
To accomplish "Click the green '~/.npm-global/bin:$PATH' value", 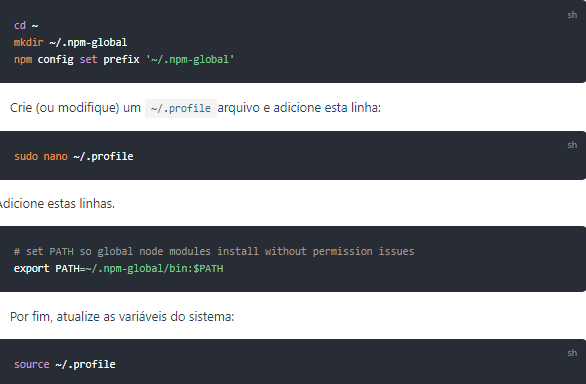I will click(154, 268).
